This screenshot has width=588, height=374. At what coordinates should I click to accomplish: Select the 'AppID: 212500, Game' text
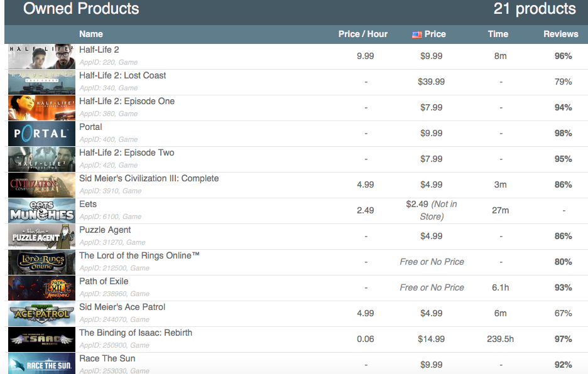(x=114, y=268)
